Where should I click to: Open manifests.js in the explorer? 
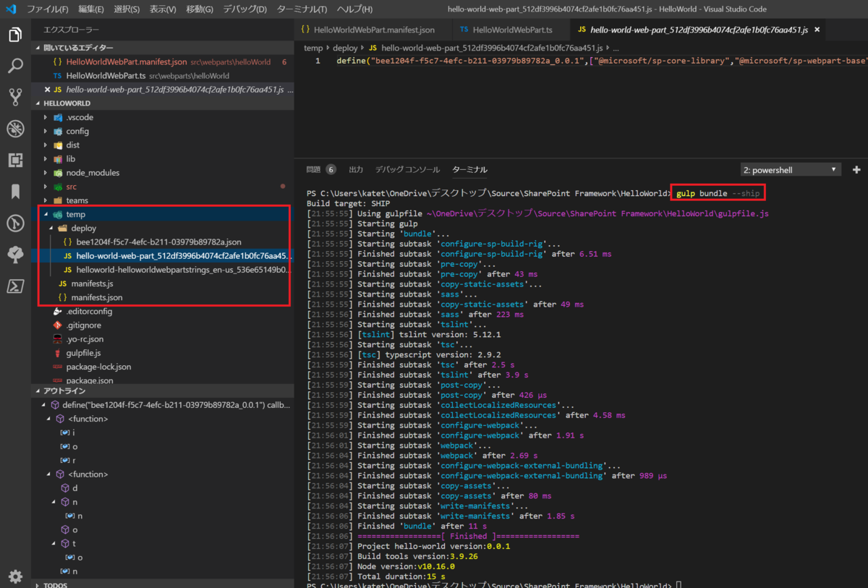(x=163, y=284)
